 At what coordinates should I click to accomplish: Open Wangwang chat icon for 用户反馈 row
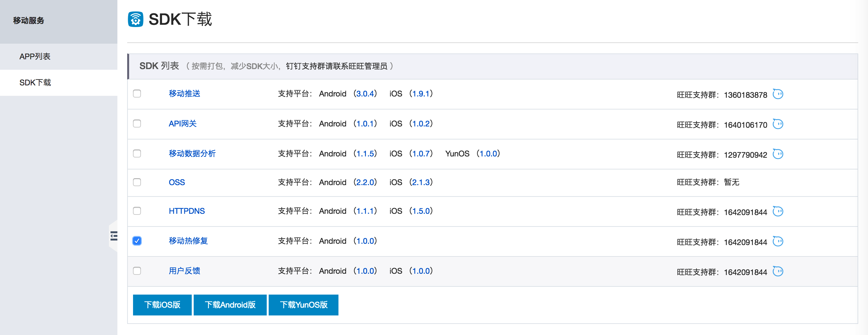tap(778, 271)
